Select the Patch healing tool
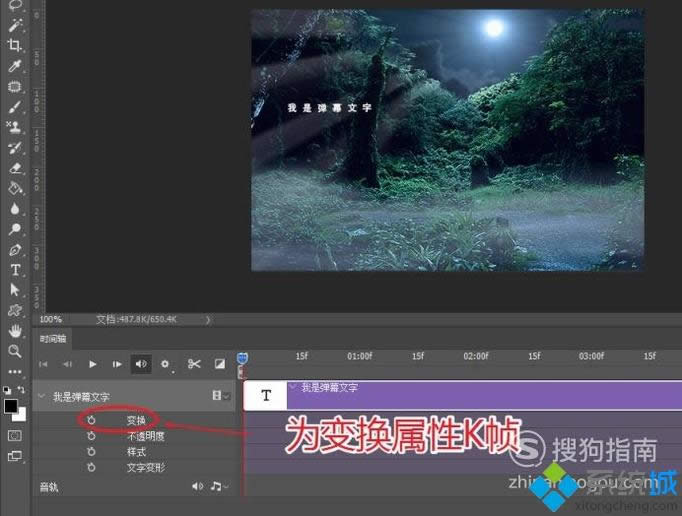The image size is (682, 516). pyautogui.click(x=15, y=87)
